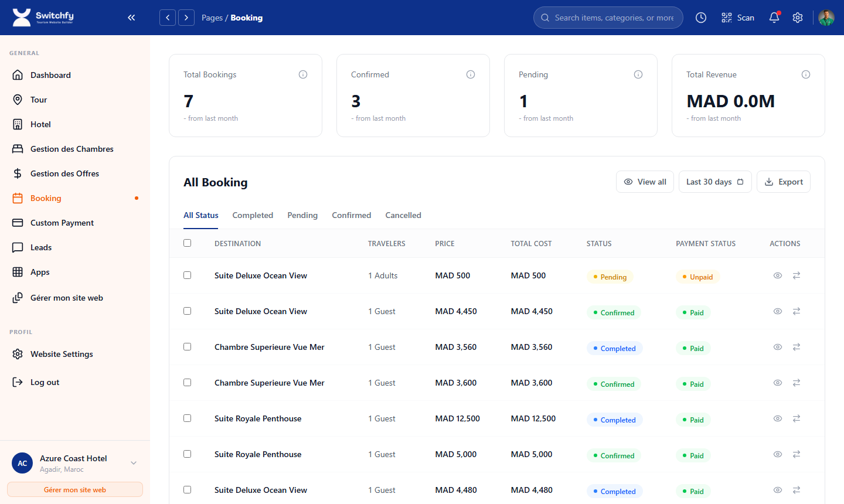
Task: Expand the Azure Coast Hotel account switcher
Action: point(134,463)
